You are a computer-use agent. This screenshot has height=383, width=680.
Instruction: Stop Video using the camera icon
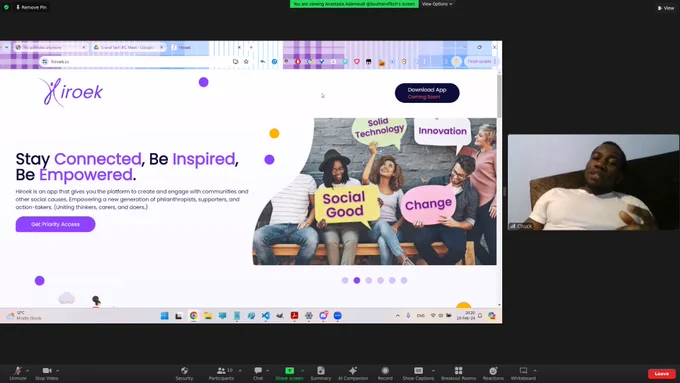coord(47,370)
